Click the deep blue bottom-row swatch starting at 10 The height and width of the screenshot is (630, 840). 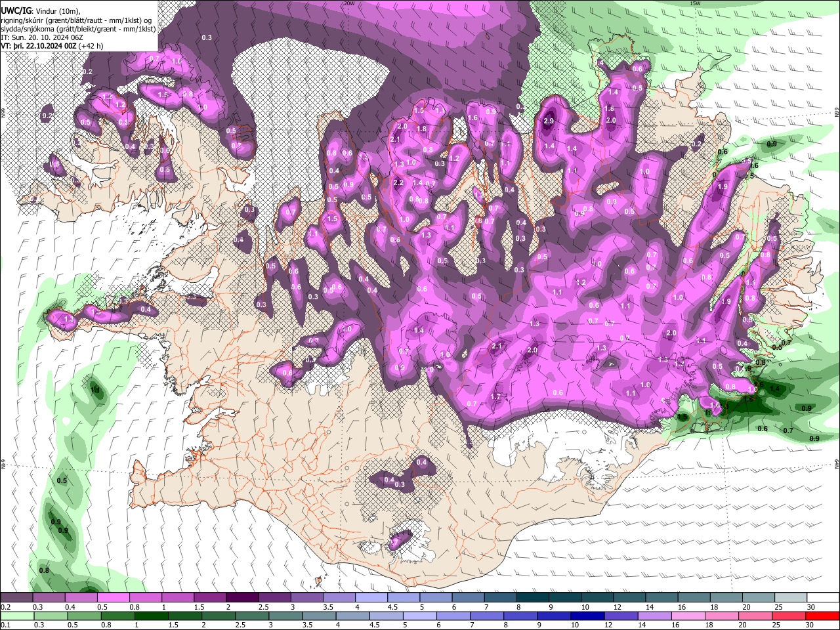[x=587, y=616]
